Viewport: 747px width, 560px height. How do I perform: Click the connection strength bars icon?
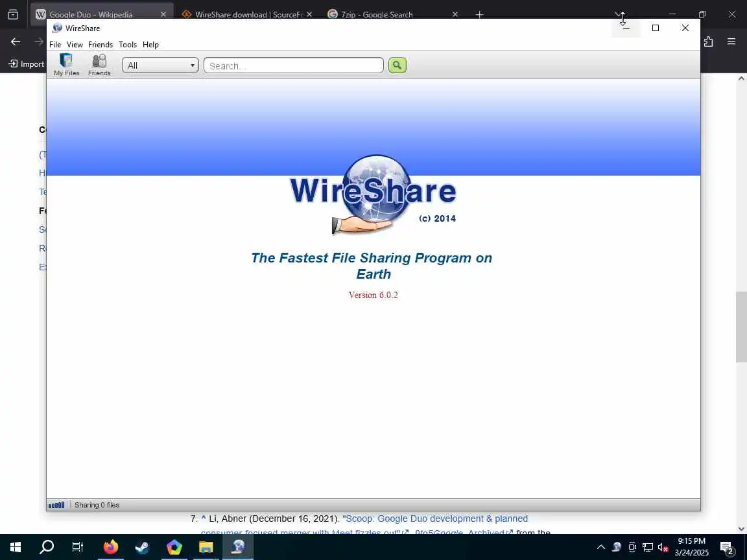56,505
